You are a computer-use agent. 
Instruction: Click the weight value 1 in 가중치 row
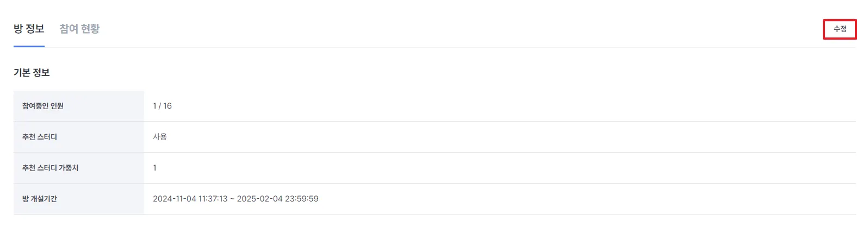pyautogui.click(x=154, y=168)
